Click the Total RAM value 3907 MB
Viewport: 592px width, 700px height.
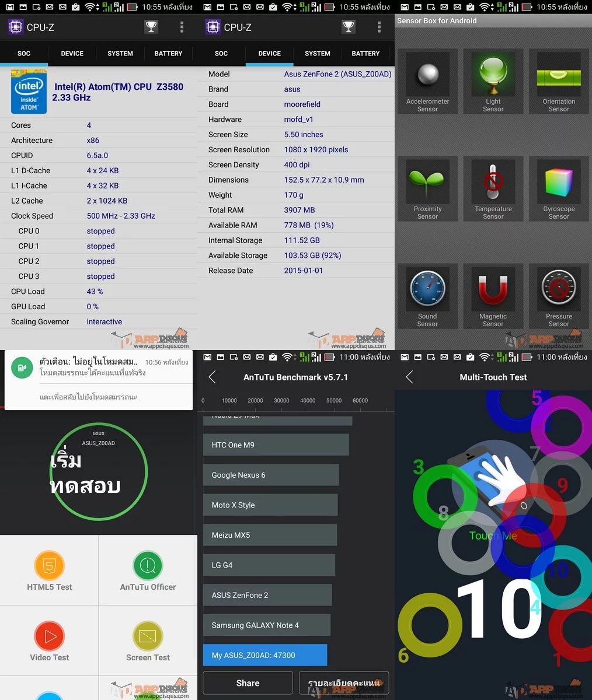tap(300, 210)
